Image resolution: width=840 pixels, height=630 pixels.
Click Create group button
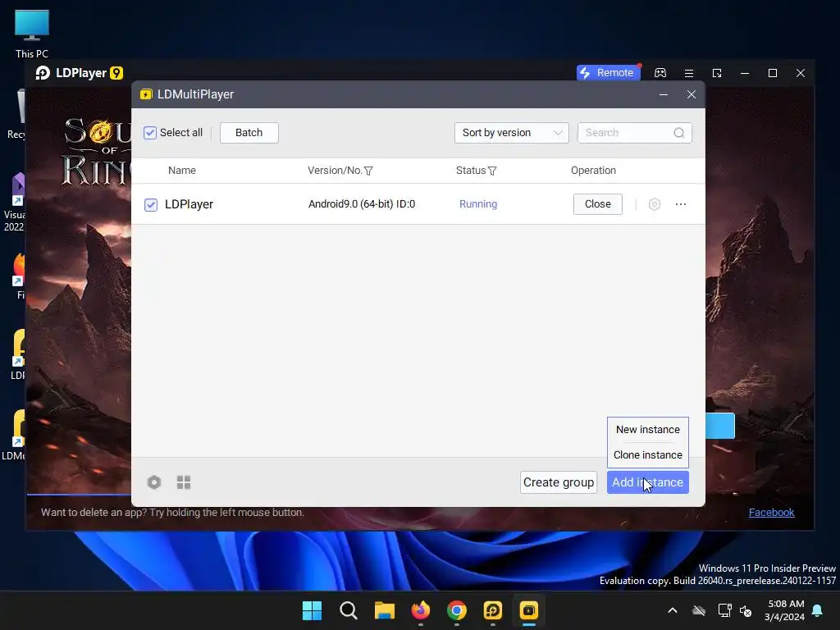(558, 482)
